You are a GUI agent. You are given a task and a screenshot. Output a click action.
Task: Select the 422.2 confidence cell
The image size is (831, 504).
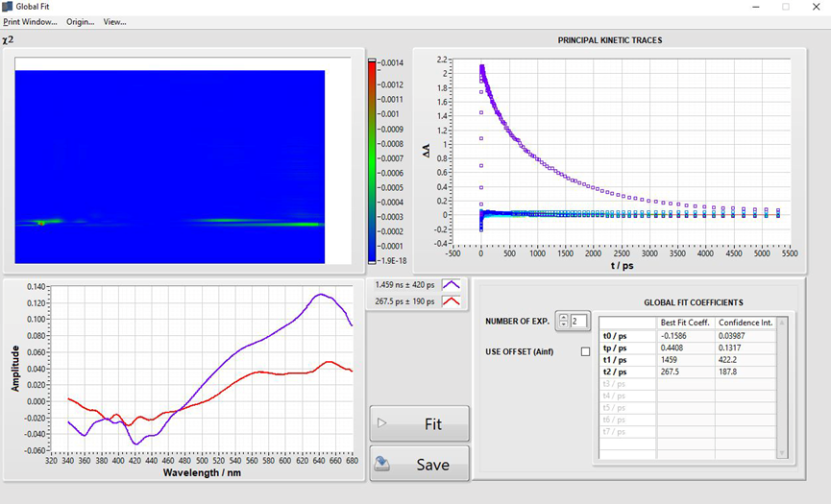745,360
